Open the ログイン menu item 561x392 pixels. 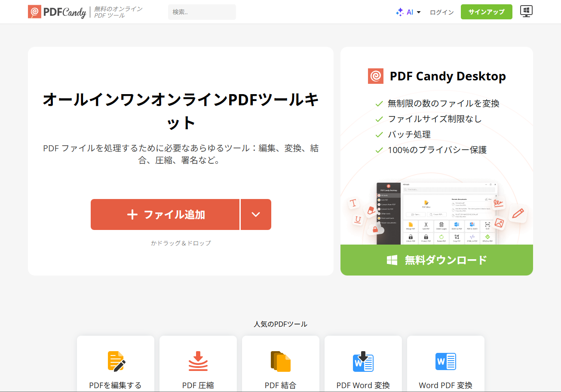[x=441, y=12]
